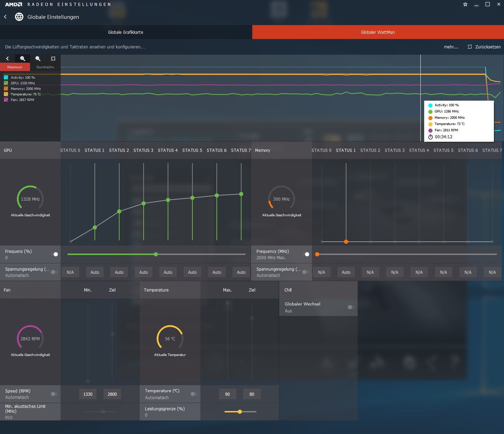Toggle the Fan graph checkbox
Screen dimensions: 504x434
(6, 100)
